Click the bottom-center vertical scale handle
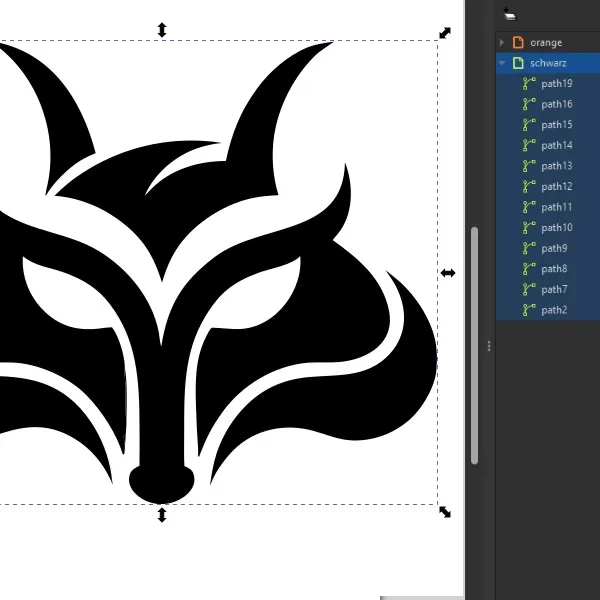This screenshot has height=600, width=600. point(162,515)
